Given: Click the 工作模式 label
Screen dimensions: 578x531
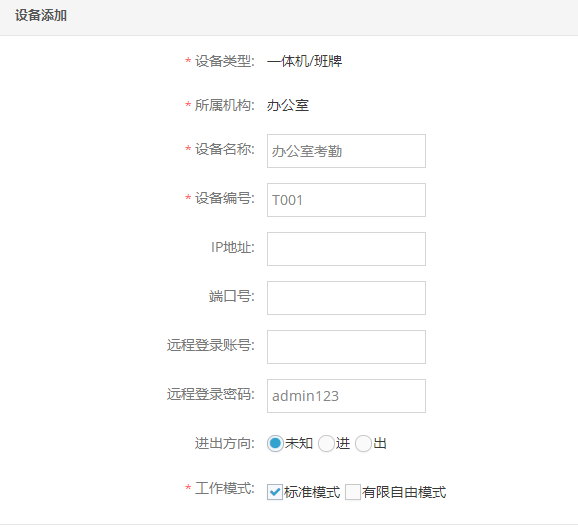Looking at the screenshot, I should point(224,488).
